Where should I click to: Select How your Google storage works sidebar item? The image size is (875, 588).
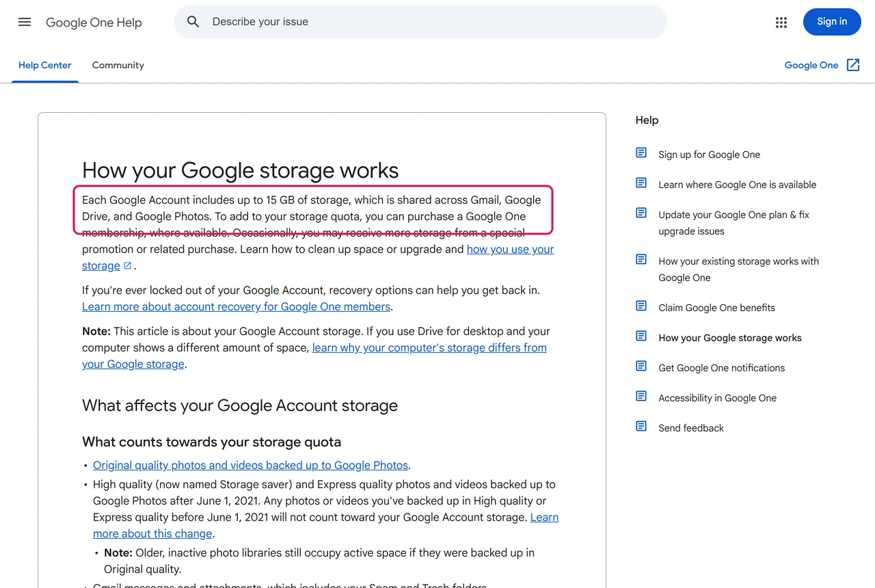(730, 338)
